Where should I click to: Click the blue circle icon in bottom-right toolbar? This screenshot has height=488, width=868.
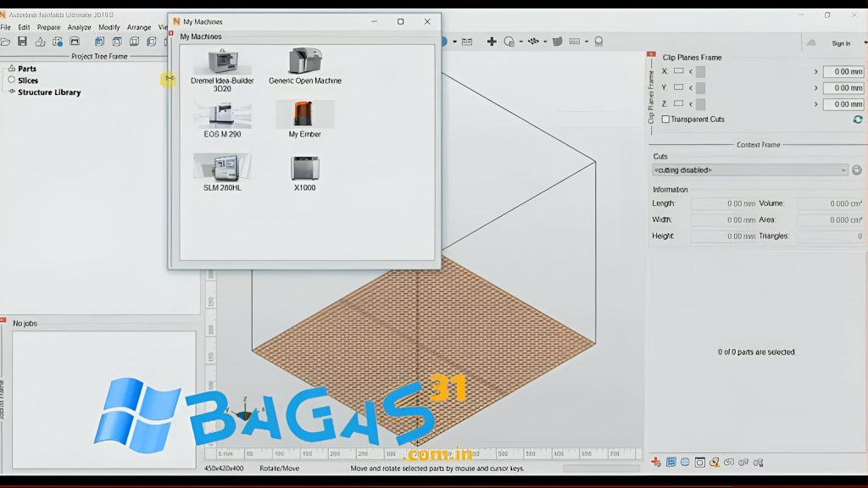pos(685,462)
